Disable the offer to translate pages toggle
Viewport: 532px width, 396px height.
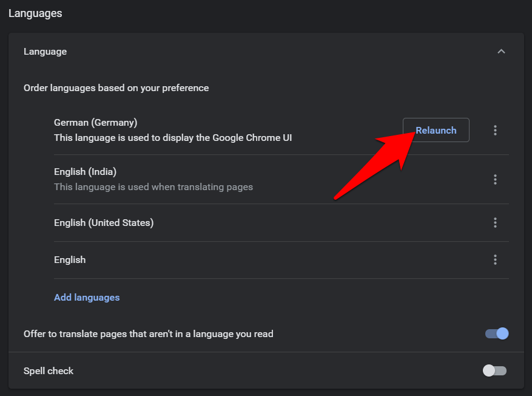pos(496,333)
